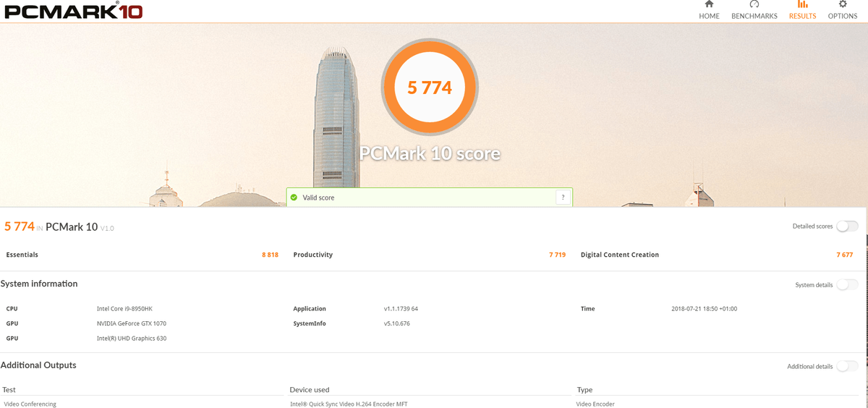Expand the Essentials score row

22,255
